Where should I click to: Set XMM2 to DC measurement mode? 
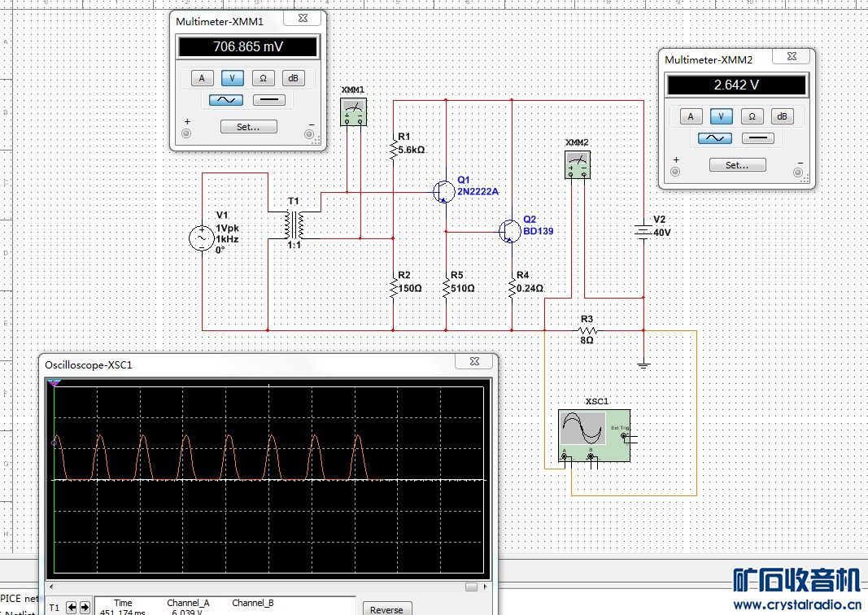758,138
